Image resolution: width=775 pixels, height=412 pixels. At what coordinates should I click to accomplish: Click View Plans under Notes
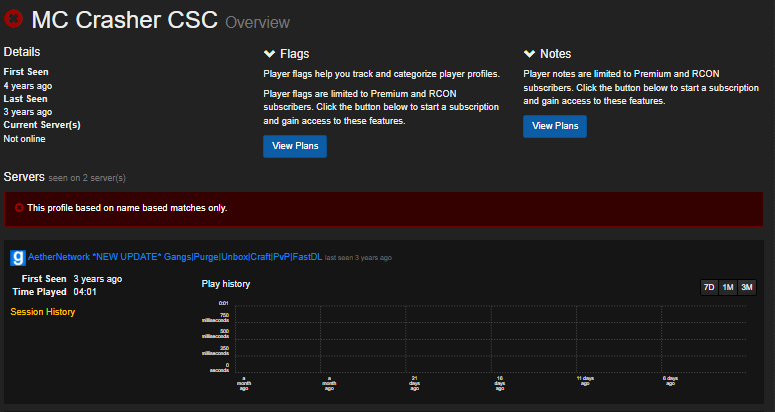point(554,126)
